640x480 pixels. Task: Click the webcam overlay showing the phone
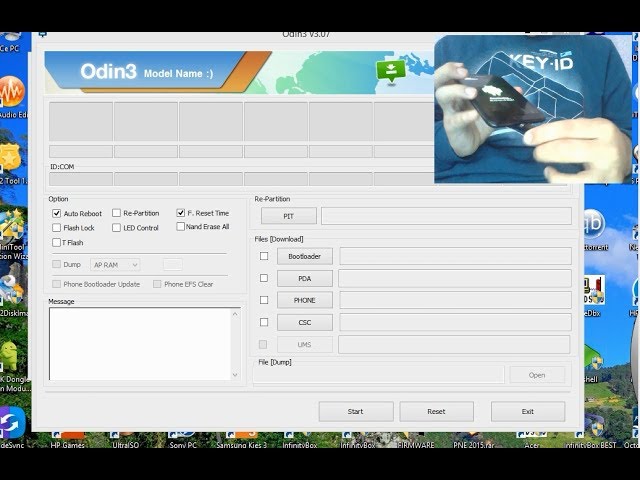[533, 109]
